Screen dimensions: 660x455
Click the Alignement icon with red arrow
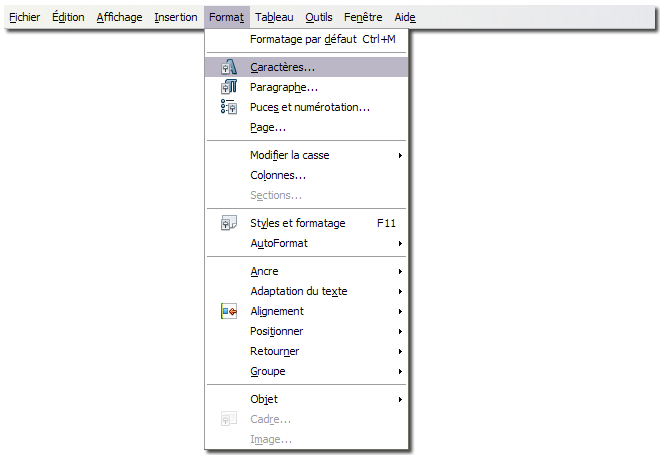pos(229,311)
